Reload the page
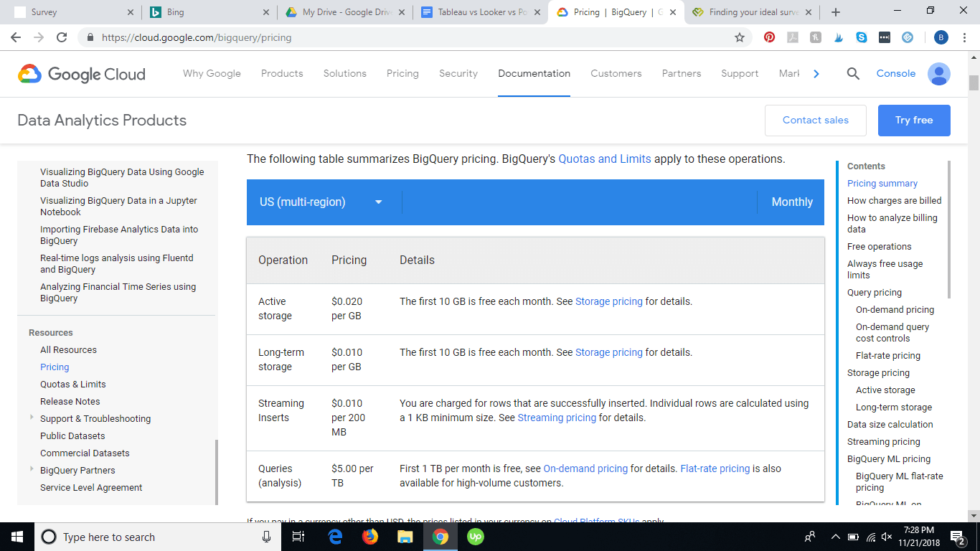This screenshot has height=551, width=980. (x=62, y=37)
